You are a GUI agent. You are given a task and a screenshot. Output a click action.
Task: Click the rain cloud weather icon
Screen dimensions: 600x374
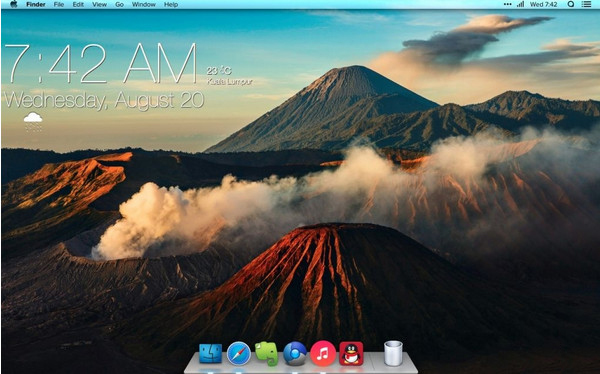tap(33, 122)
